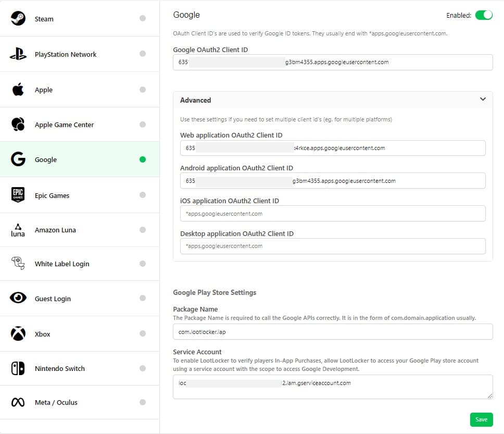Viewport: 504px width, 434px height.
Task: Click the Apple Game Center icon
Action: point(18,125)
